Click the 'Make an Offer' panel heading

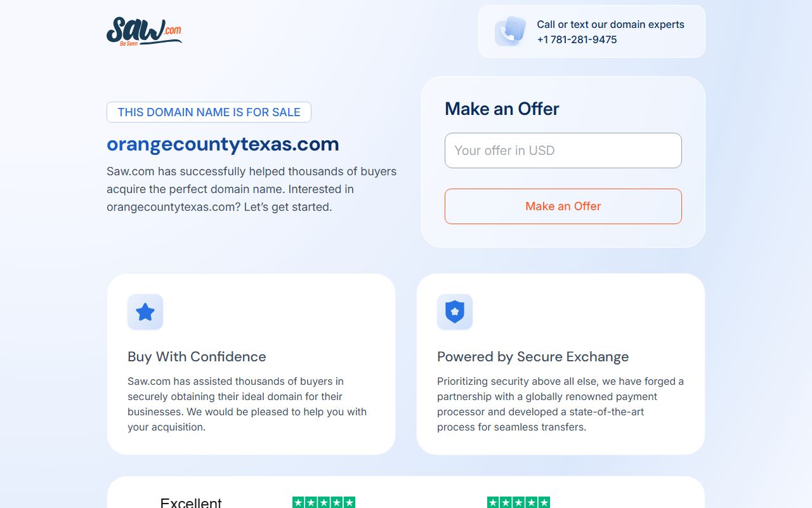[502, 109]
